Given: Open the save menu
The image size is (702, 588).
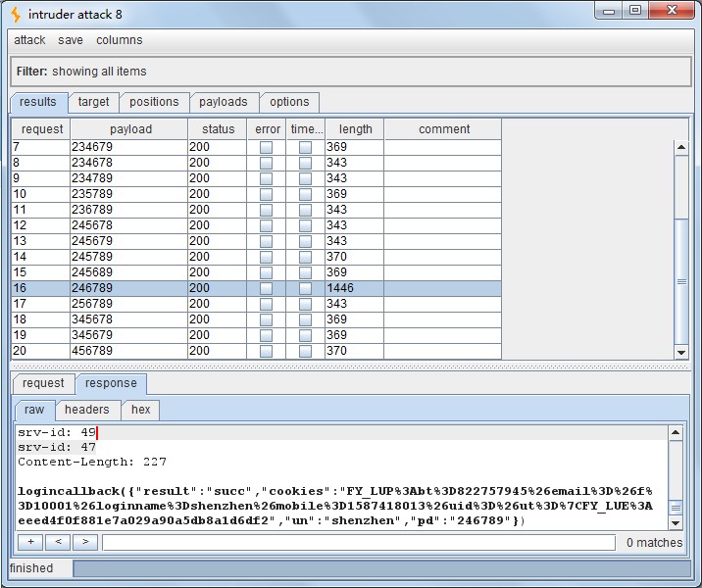Looking at the screenshot, I should pos(71,40).
